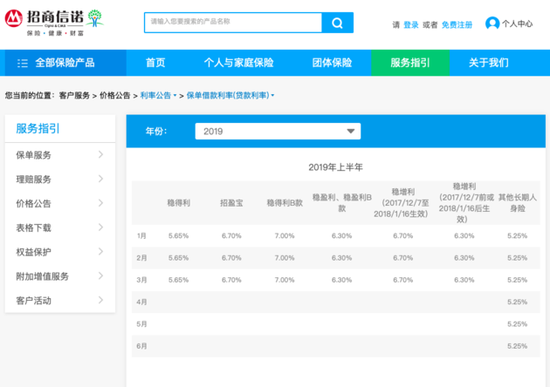Expand the 价格公告 sidebar item
The width and height of the screenshot is (550, 387).
(60, 203)
